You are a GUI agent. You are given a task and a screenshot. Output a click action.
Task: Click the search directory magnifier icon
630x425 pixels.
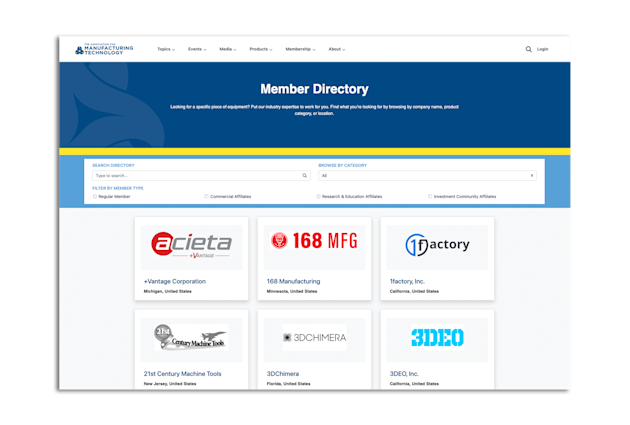point(305,176)
